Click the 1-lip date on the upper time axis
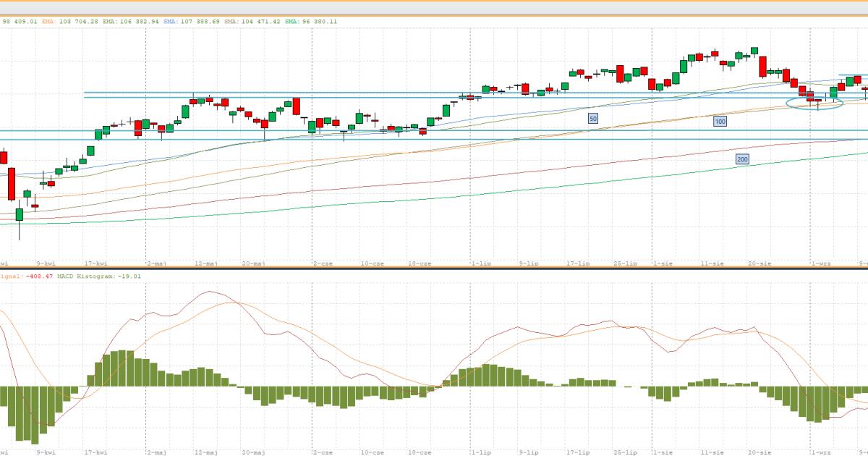This screenshot has width=868, height=456. (481, 263)
